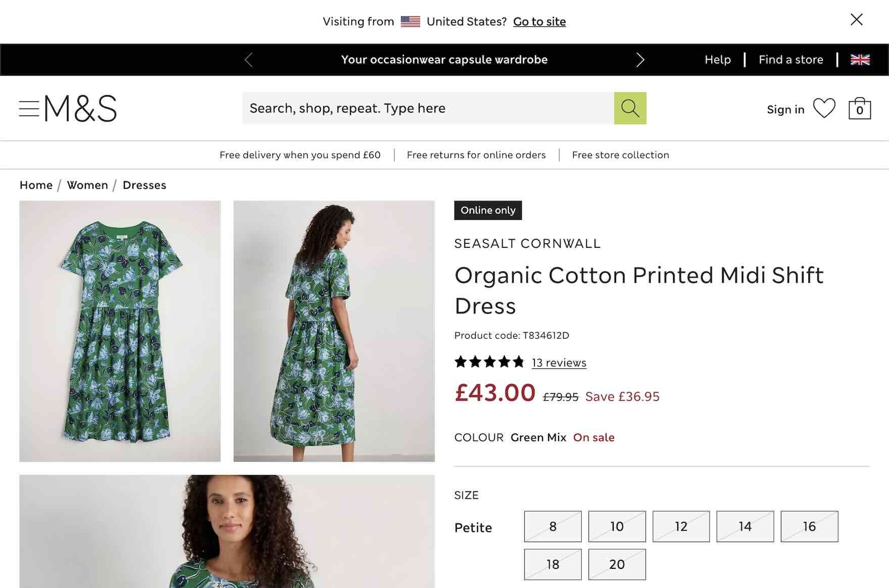The width and height of the screenshot is (889, 588).
Task: Type in the search input field
Action: pos(428,108)
